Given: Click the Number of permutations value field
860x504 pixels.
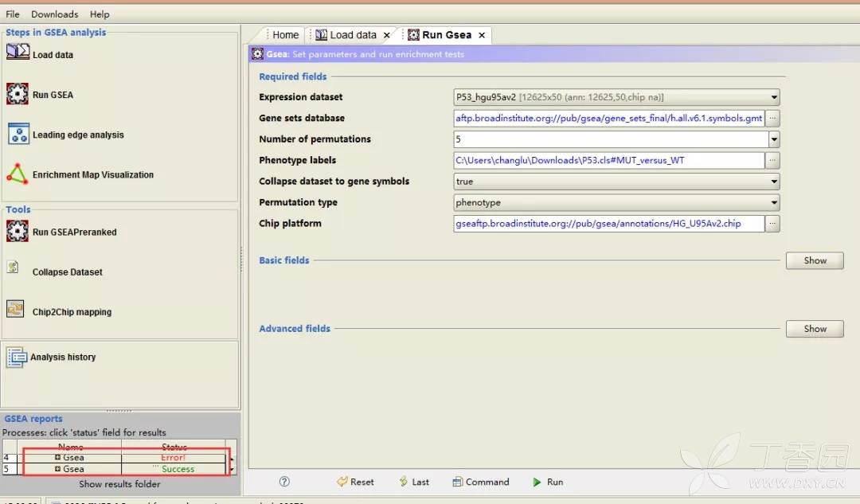Looking at the screenshot, I should coord(611,139).
